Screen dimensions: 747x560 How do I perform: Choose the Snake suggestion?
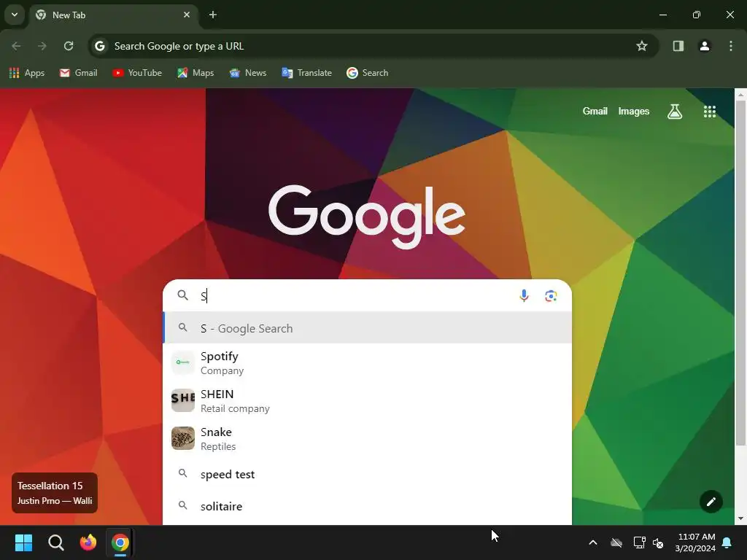click(x=368, y=438)
